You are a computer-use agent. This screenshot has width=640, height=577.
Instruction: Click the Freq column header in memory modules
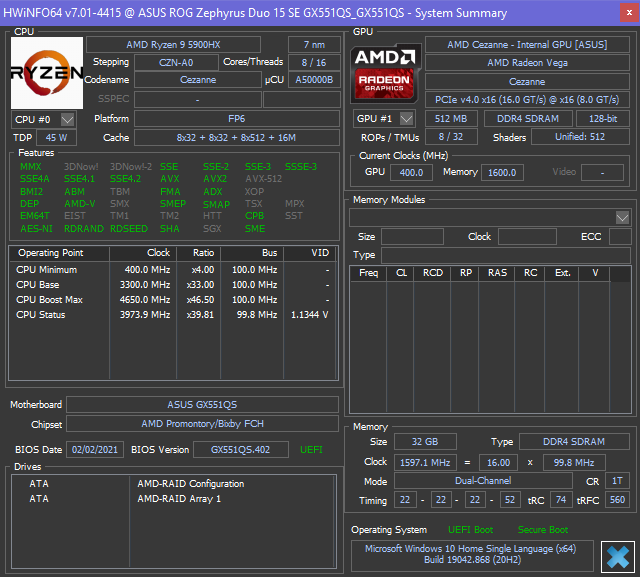tap(368, 273)
